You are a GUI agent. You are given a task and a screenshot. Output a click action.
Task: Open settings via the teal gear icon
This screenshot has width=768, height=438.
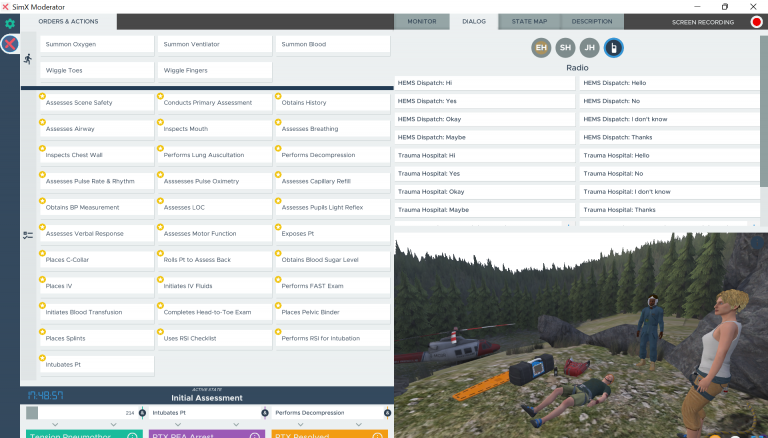tap(11, 23)
